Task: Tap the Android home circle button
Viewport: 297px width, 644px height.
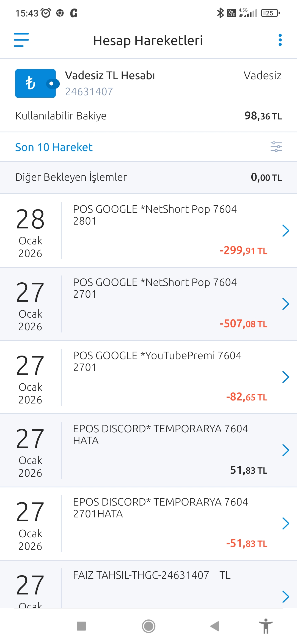Action: click(148, 626)
